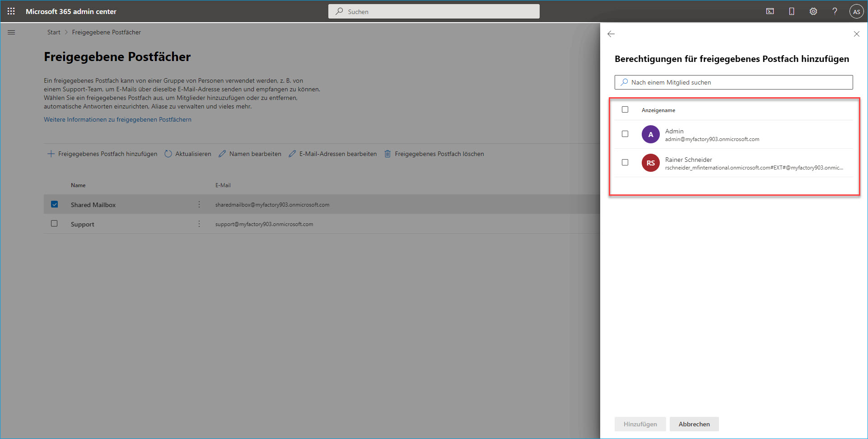Viewport: 868px width, 439px height.
Task: Click Start in the breadcrumb
Action: (x=53, y=32)
